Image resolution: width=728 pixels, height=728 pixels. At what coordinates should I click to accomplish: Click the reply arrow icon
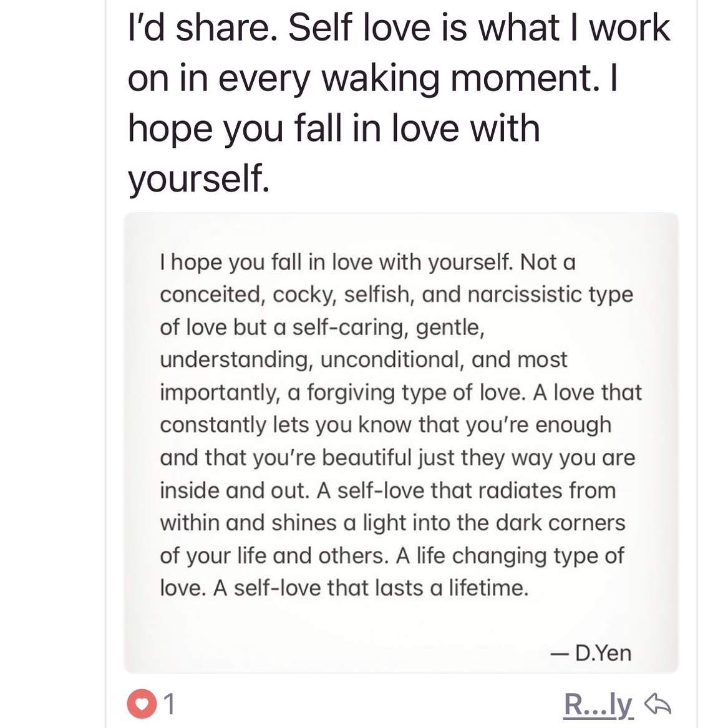click(x=658, y=704)
